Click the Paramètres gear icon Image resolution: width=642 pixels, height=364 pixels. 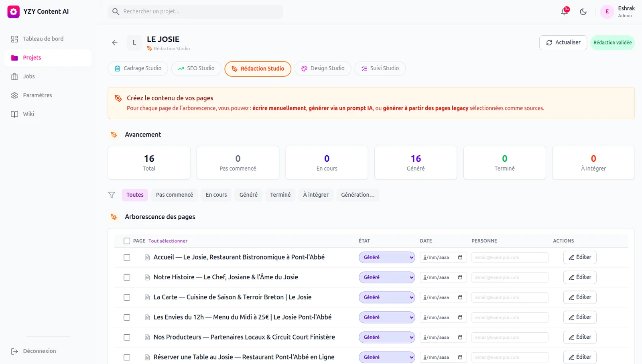pyautogui.click(x=14, y=96)
